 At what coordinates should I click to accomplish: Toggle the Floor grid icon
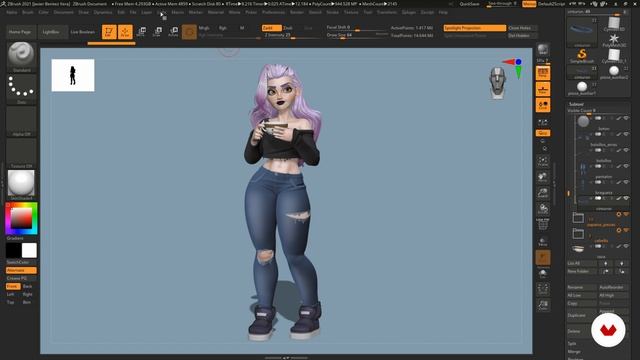542,89
